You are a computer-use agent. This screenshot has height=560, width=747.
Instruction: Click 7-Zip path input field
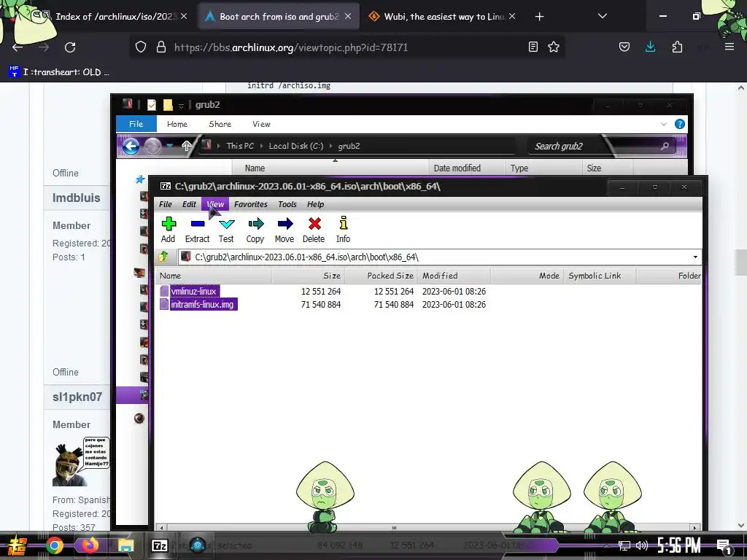pyautogui.click(x=433, y=257)
